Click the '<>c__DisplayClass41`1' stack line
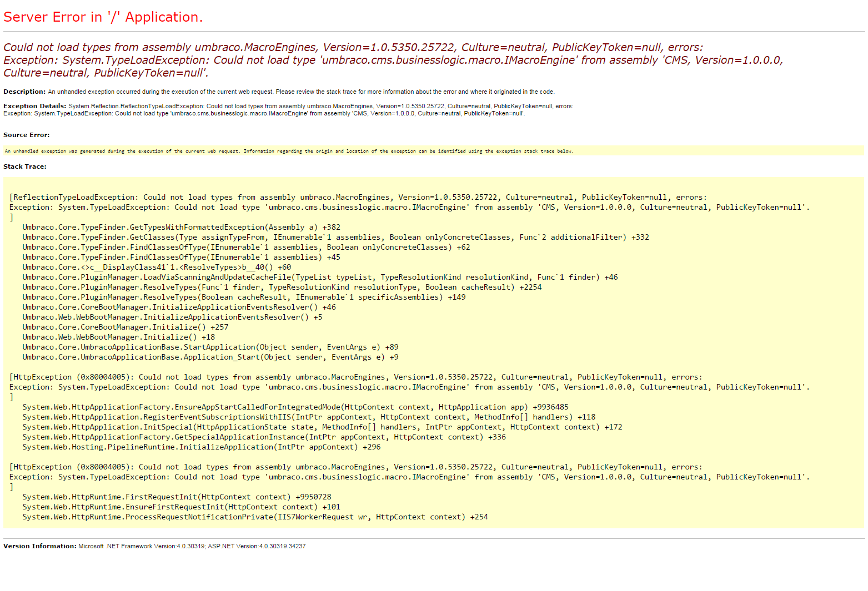 157,267
